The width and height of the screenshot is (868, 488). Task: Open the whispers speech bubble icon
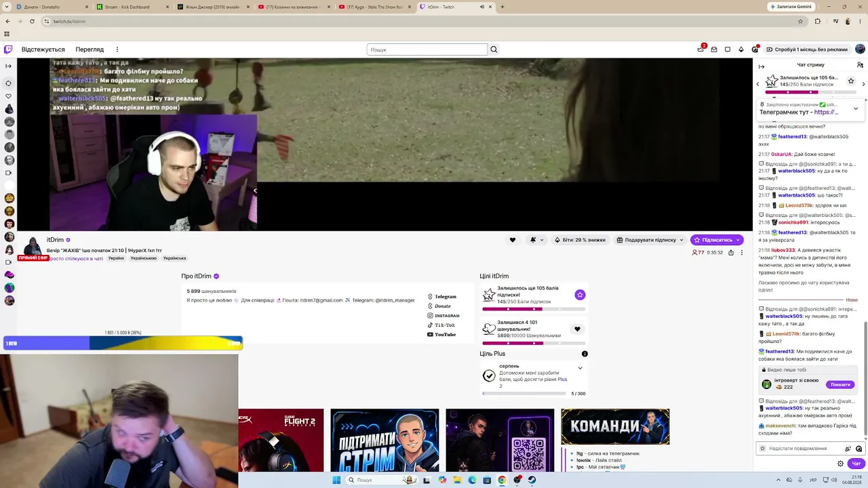(x=728, y=49)
